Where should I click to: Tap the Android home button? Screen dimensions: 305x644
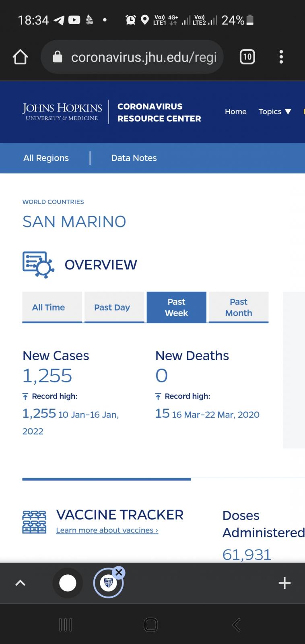click(x=151, y=625)
